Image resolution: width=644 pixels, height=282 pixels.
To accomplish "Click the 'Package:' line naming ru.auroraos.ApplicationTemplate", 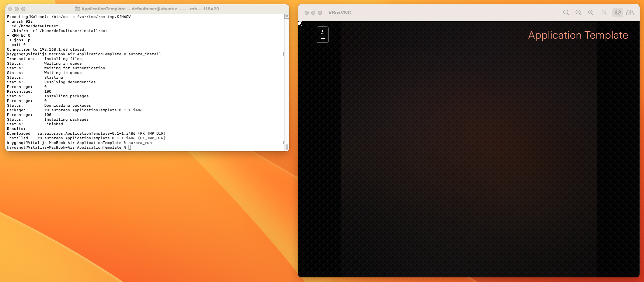I will 75,110.
